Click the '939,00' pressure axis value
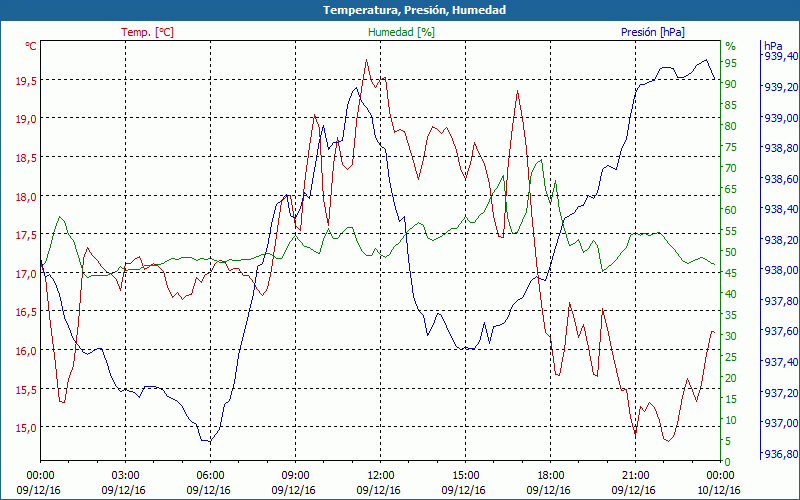The image size is (800, 500). pyautogui.click(x=781, y=118)
